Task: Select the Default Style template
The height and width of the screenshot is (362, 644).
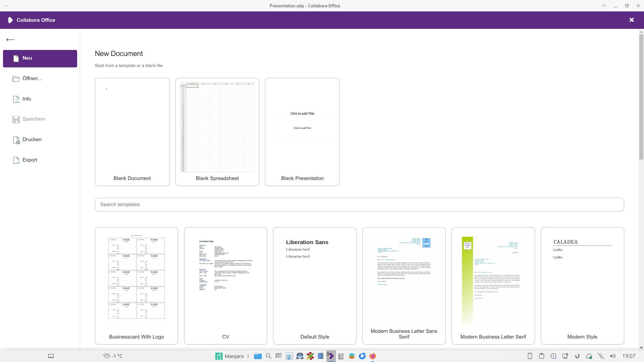Action: [x=314, y=286]
